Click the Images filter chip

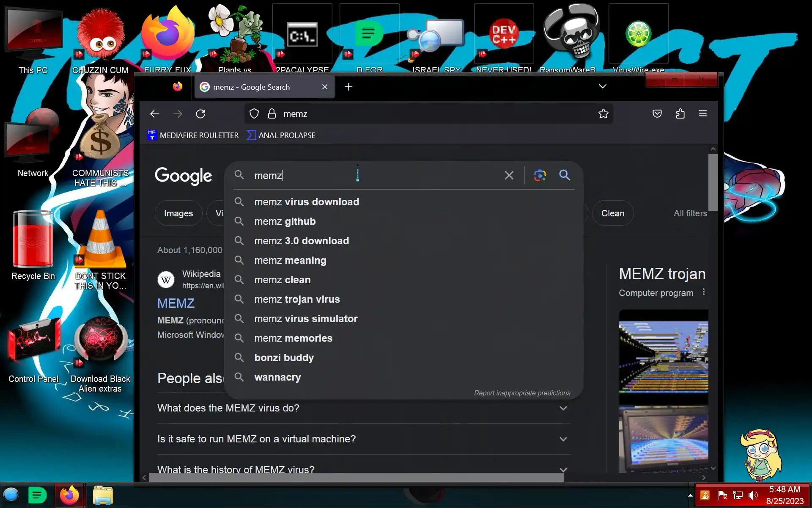point(178,213)
